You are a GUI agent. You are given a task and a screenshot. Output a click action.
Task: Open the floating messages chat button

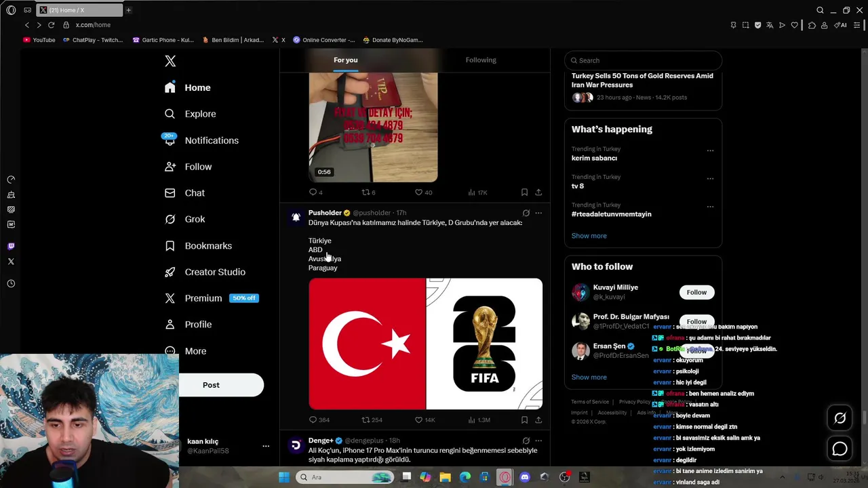click(x=840, y=449)
